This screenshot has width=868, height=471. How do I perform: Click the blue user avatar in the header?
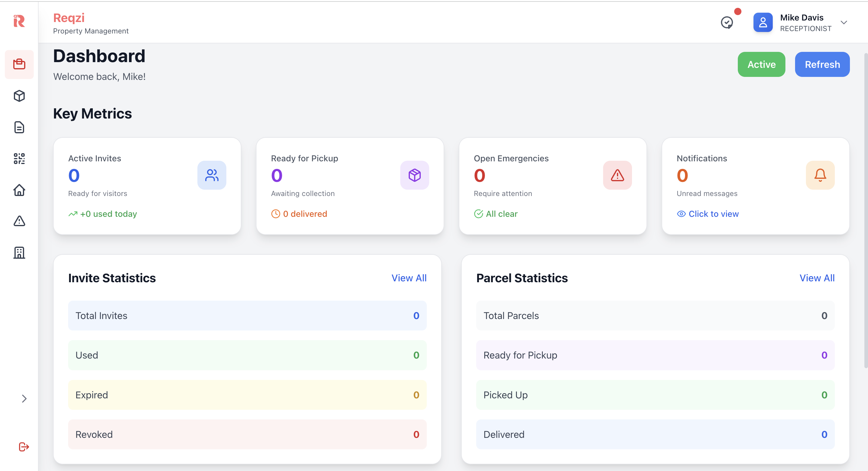763,22
